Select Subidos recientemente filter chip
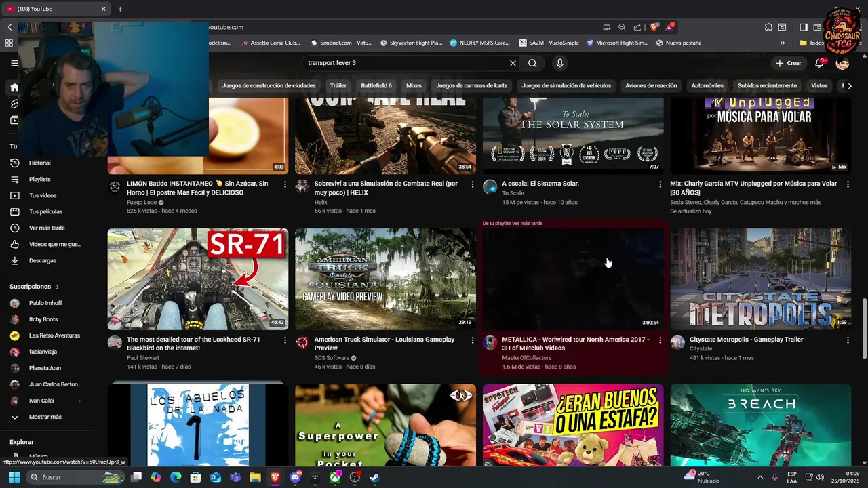868x488 pixels. (768, 86)
